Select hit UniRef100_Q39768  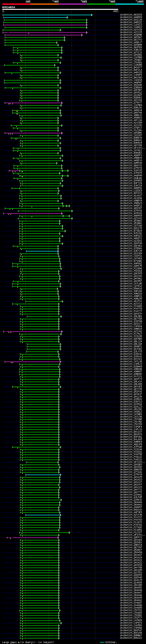pos(131,321)
